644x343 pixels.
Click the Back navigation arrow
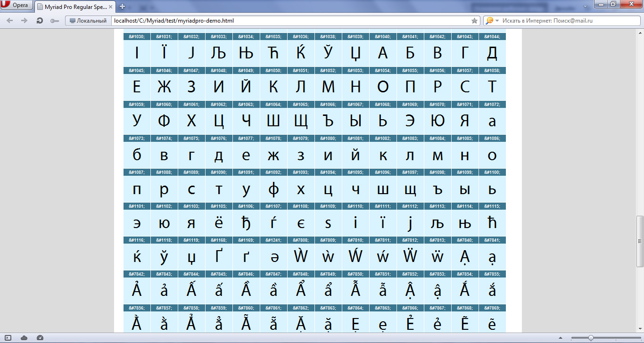[10, 21]
